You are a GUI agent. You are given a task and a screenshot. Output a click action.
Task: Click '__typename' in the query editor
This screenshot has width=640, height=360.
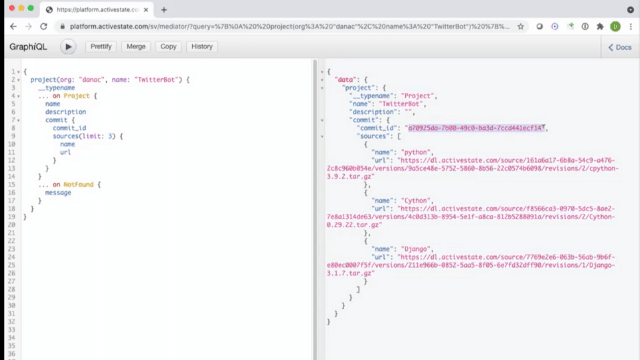pyautogui.click(x=57, y=88)
